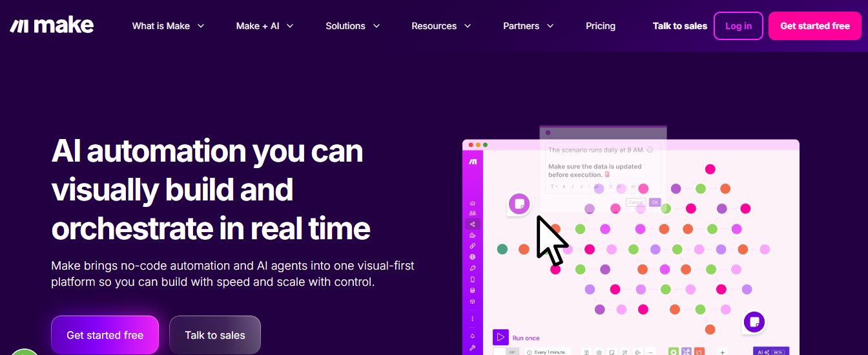
Task: Click the dark purple note icon at the lower right
Action: (x=754, y=321)
